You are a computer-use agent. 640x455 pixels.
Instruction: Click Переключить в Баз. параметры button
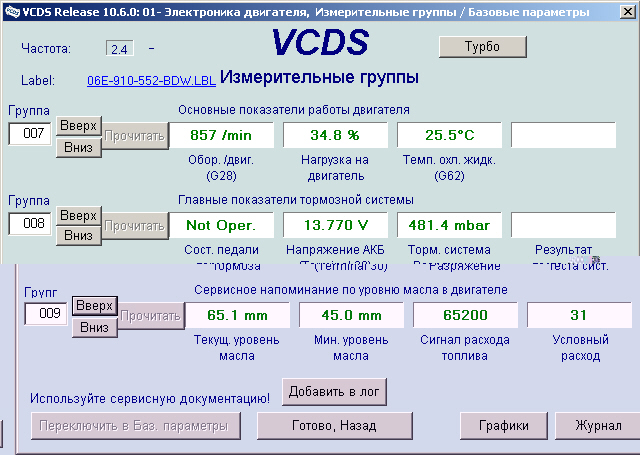pyautogui.click(x=136, y=426)
